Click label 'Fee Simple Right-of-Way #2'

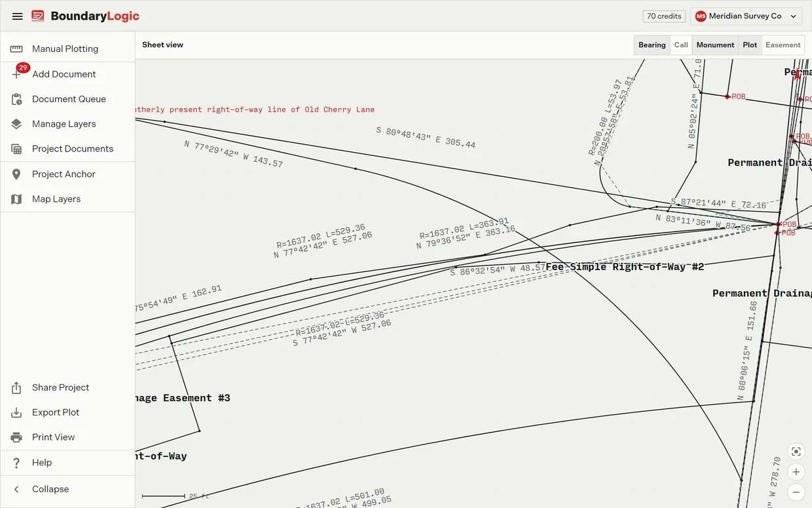pos(625,267)
